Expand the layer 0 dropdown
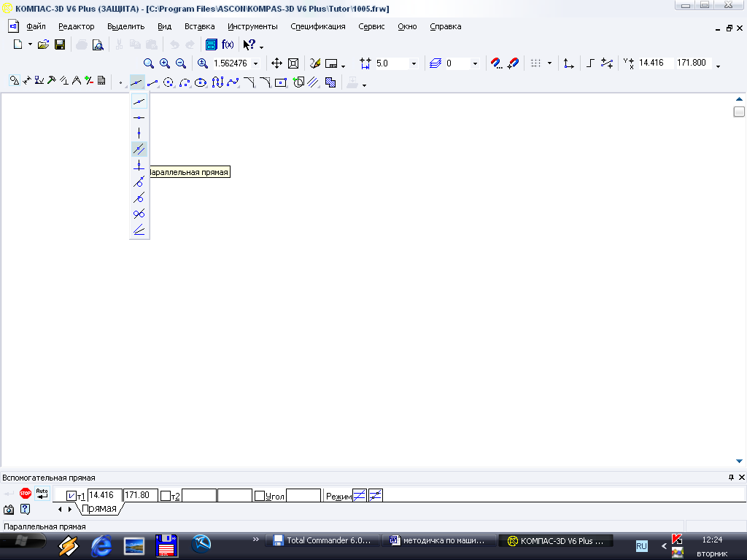The height and width of the screenshot is (560, 747). pos(474,63)
